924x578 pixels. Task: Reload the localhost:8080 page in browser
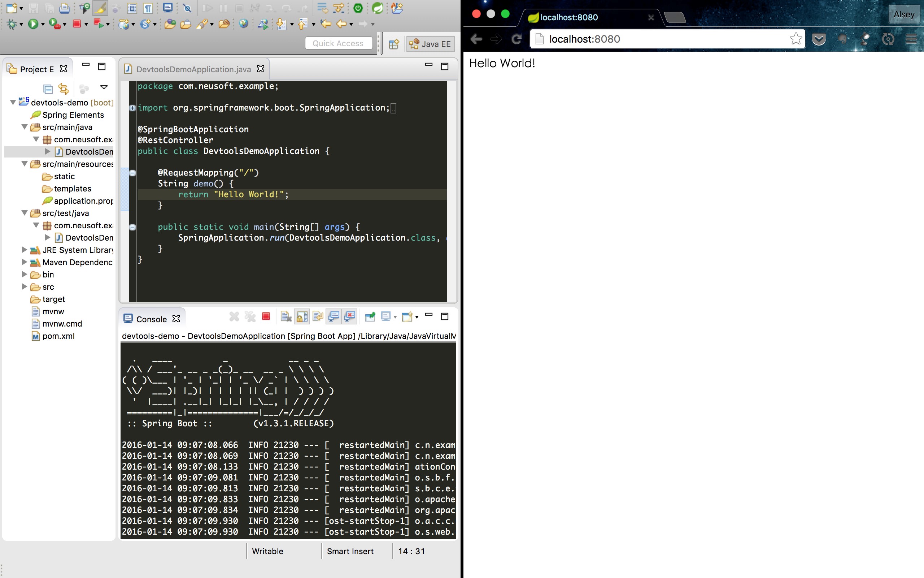(x=517, y=39)
